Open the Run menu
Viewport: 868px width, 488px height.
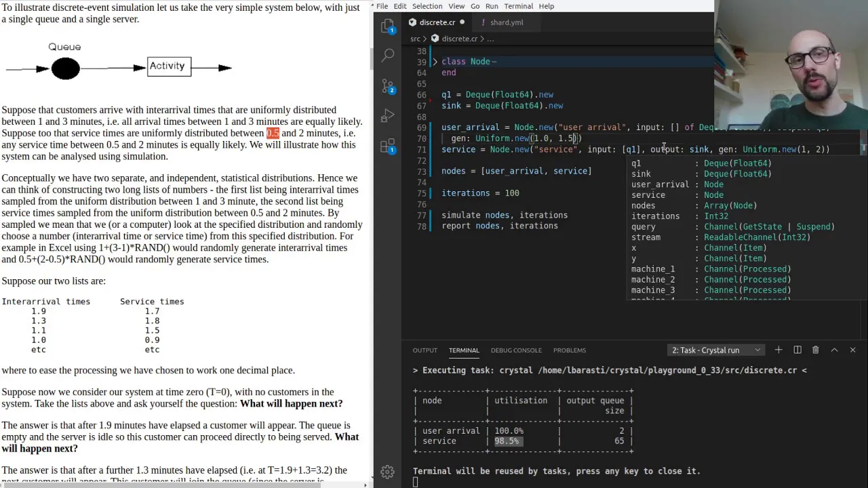(x=492, y=6)
